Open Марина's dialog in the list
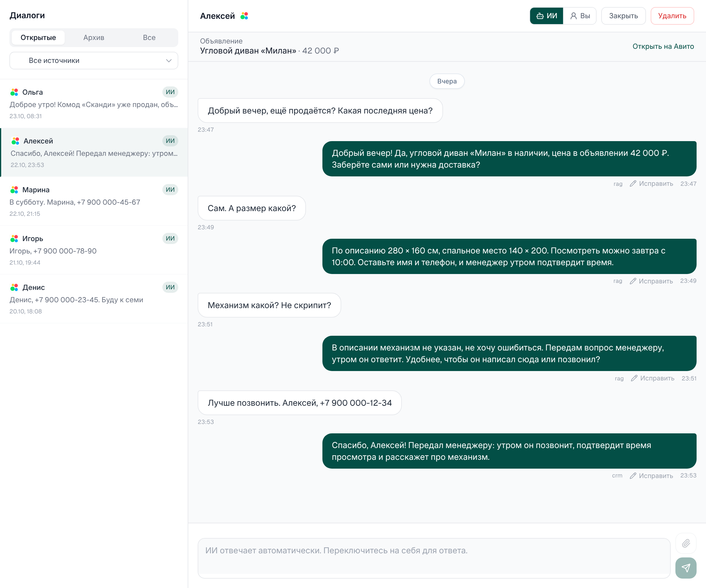 click(x=94, y=201)
